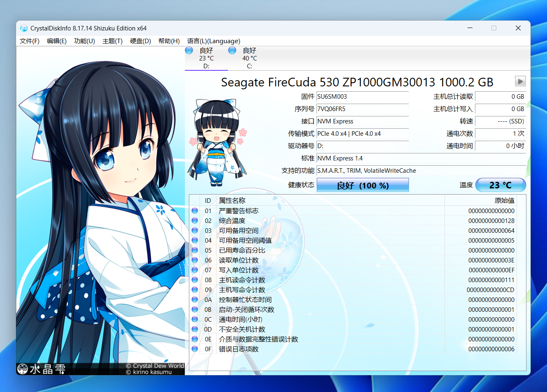Viewport: 547px width, 392px height.
Task: Open the 编辑(E) menu
Action: tap(57, 41)
